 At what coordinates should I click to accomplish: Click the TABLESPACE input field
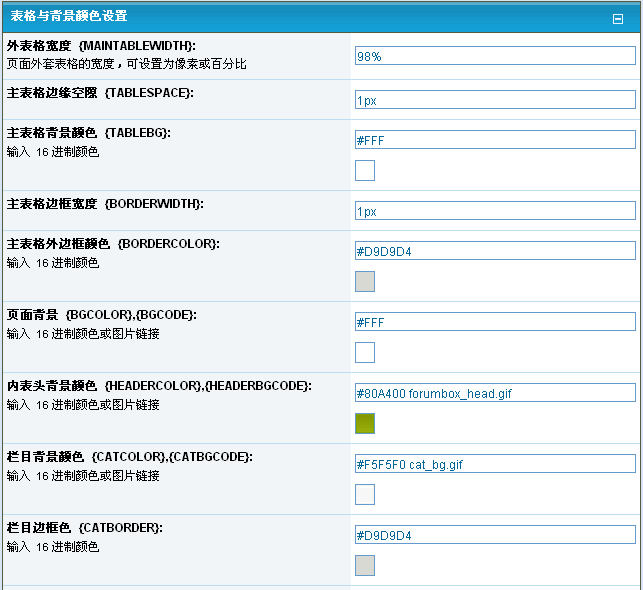tap(495, 100)
